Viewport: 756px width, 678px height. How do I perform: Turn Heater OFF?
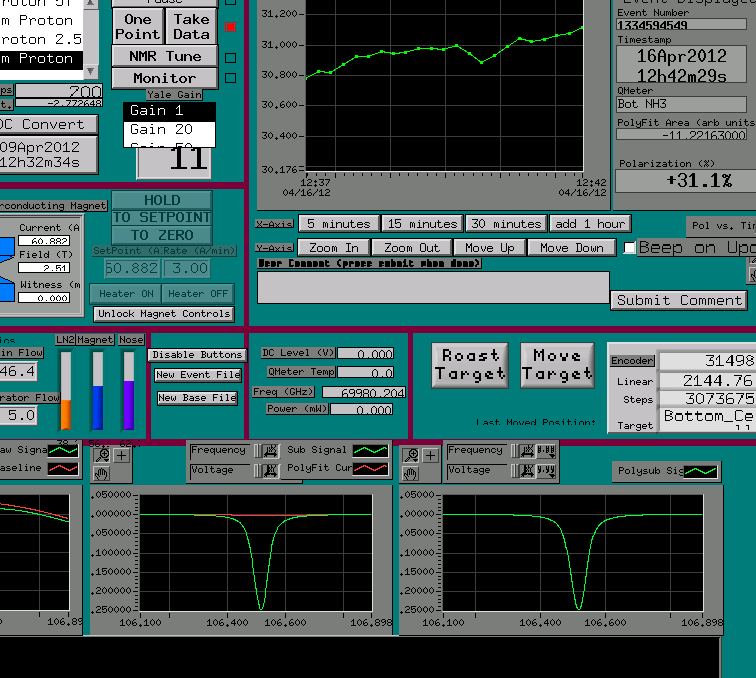coord(198,294)
